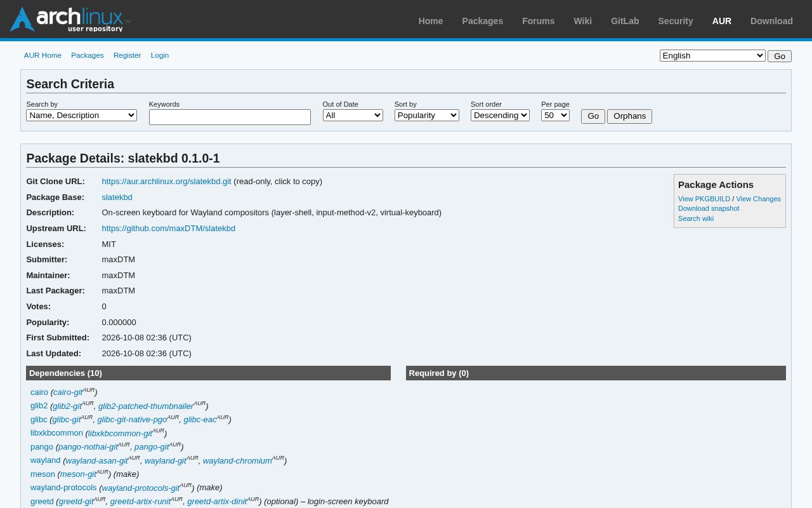Open the Download navigation item
This screenshot has height=508, width=812.
pyautogui.click(x=771, y=21)
